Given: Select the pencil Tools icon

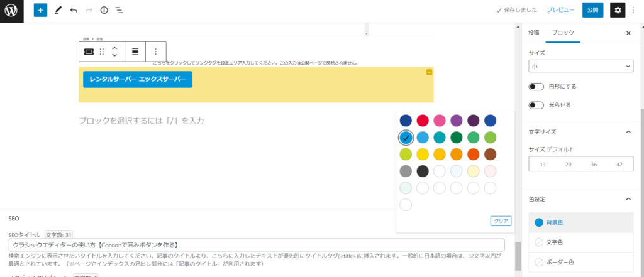Looking at the screenshot, I should point(57,10).
